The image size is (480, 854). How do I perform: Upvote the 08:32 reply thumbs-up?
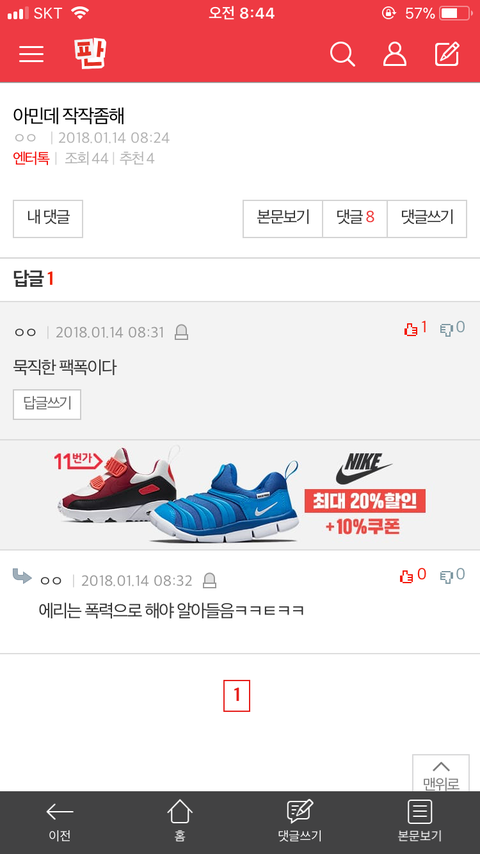[x=412, y=575]
